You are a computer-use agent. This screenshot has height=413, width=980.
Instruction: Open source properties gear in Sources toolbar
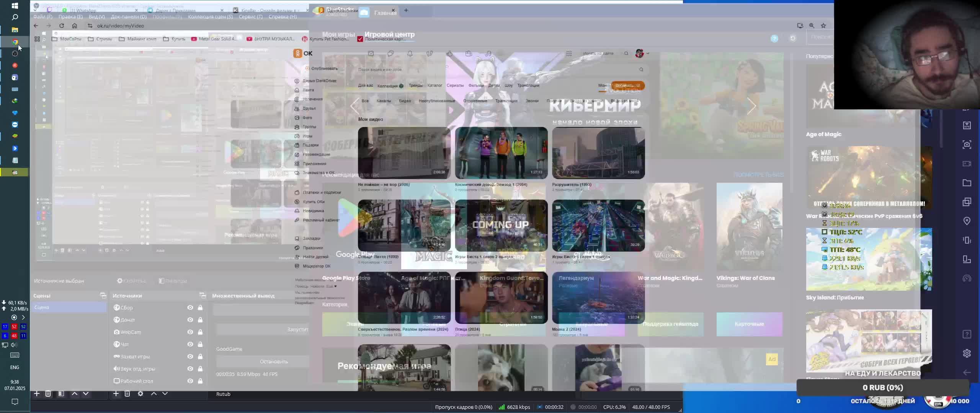tap(140, 393)
